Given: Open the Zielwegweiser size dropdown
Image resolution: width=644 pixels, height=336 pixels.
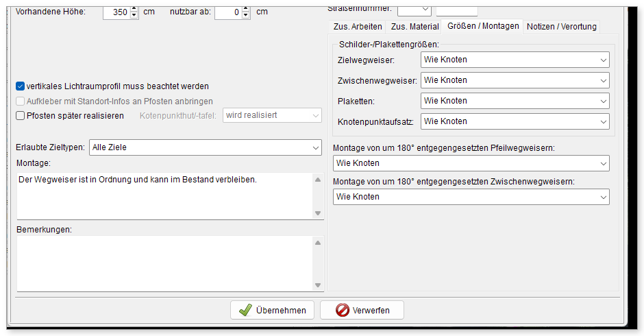Looking at the screenshot, I should point(515,60).
